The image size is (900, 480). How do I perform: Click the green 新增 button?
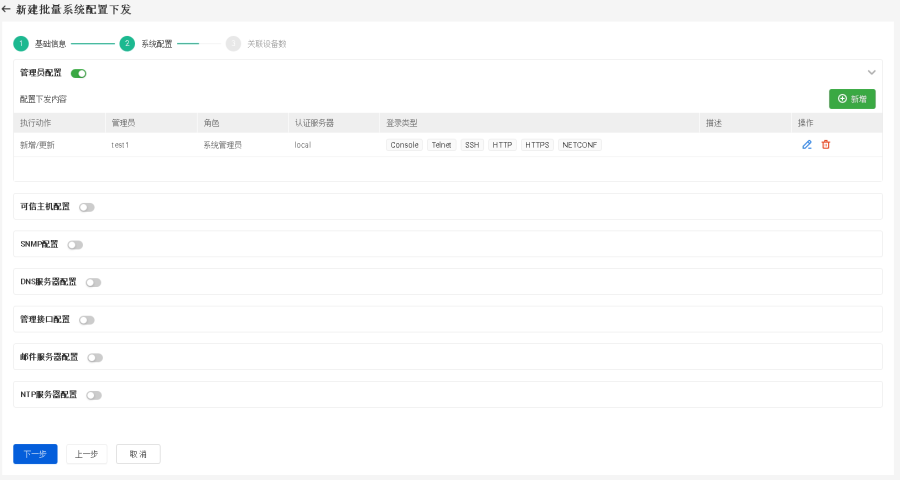(852, 99)
